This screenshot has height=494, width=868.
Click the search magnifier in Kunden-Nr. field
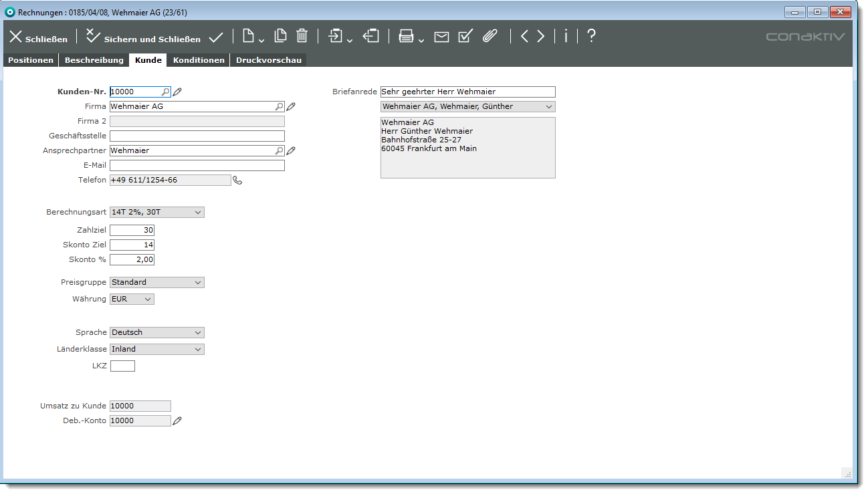pos(165,92)
